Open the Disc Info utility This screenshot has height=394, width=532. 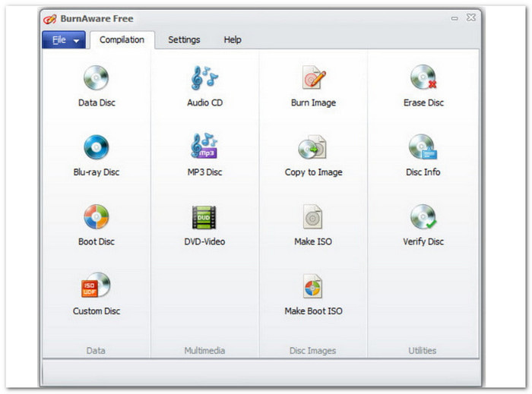pos(423,156)
